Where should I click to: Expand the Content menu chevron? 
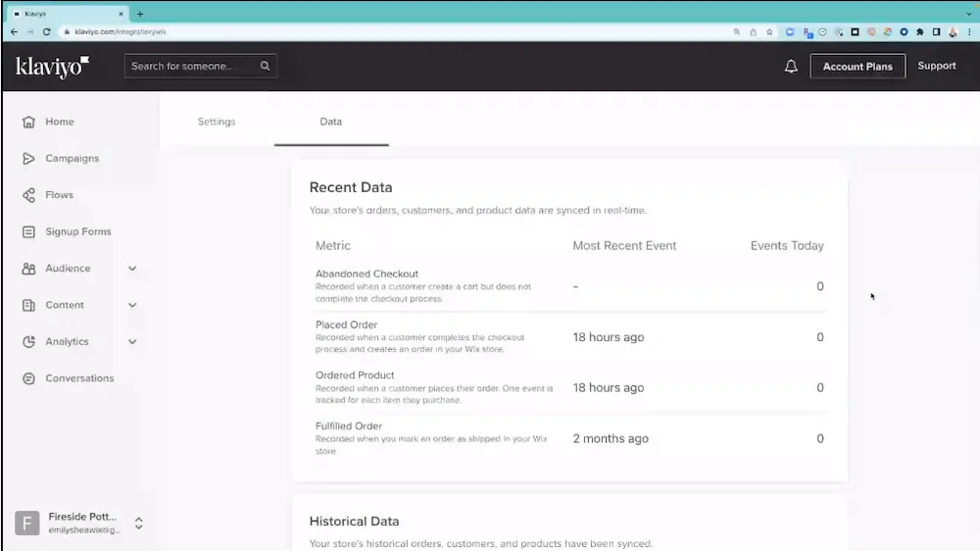coord(132,305)
